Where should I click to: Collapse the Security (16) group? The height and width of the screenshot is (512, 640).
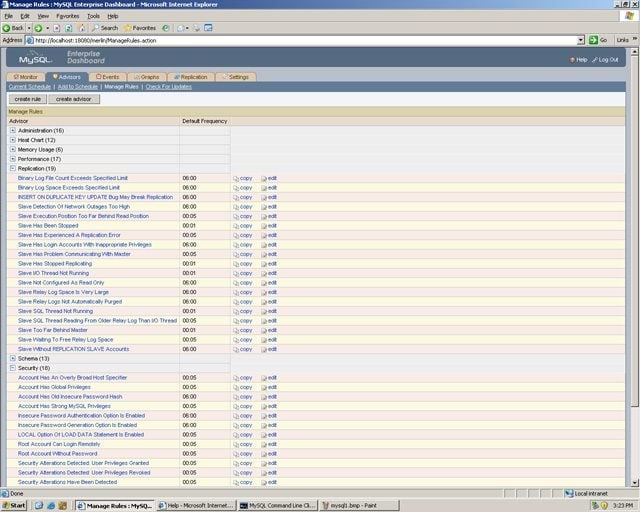(x=13, y=368)
